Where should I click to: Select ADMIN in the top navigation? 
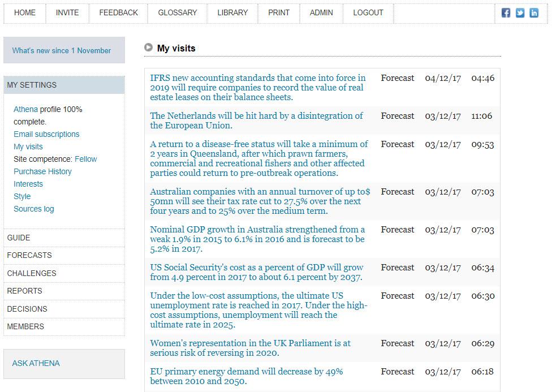(x=321, y=13)
